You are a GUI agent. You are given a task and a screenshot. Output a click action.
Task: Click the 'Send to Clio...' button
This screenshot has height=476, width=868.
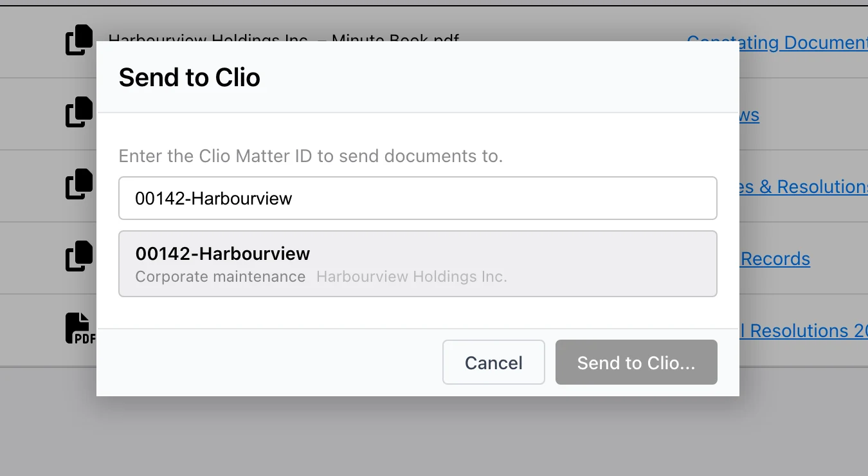pos(637,362)
